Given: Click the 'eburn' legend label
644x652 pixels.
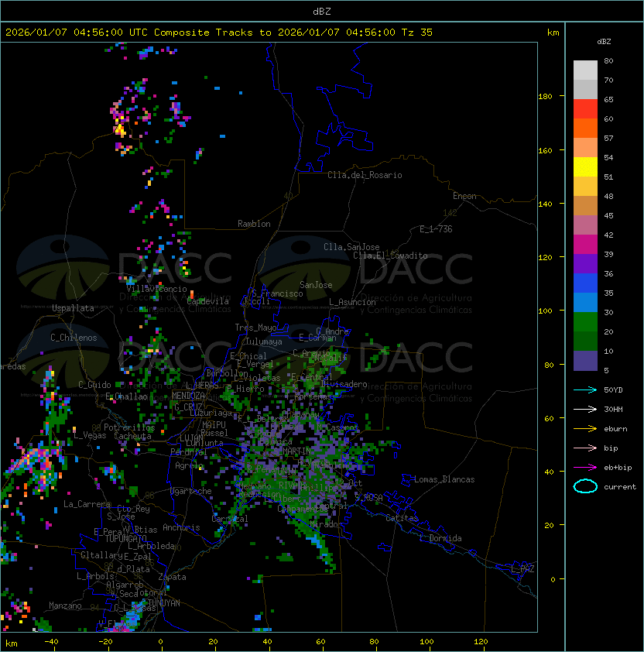Looking at the screenshot, I should click(615, 429).
